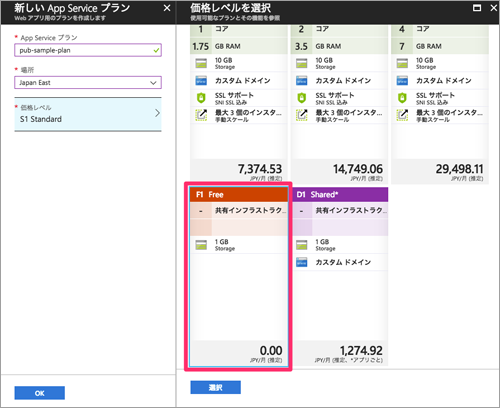The width and height of the screenshot is (500, 408).
Task: Click the custom domain icon in 4-core card
Action: (x=402, y=80)
